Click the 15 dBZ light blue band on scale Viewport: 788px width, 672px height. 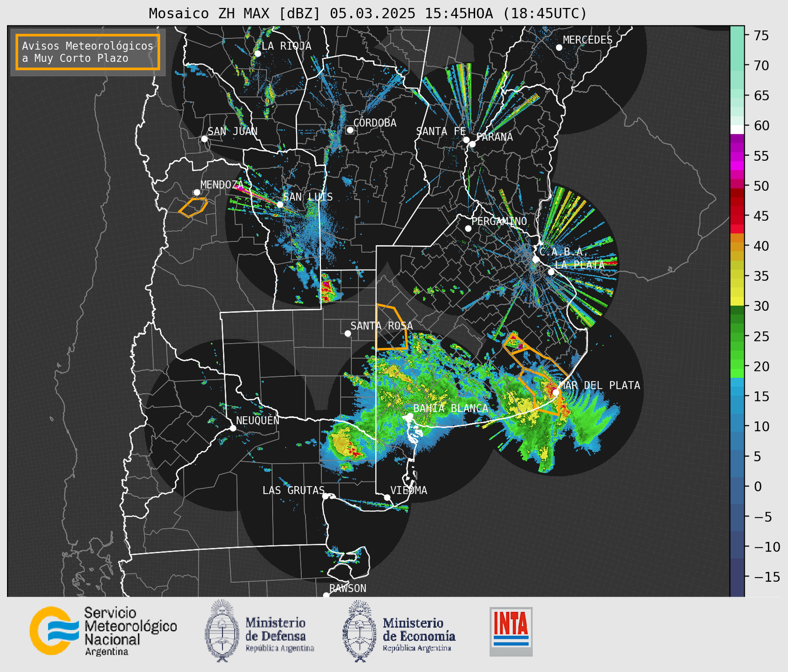(737, 396)
